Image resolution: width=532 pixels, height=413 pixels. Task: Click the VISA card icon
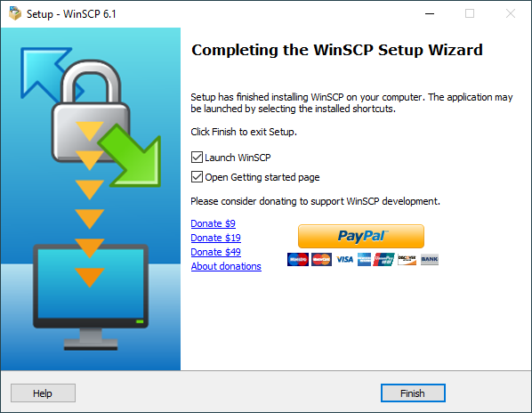[344, 260]
